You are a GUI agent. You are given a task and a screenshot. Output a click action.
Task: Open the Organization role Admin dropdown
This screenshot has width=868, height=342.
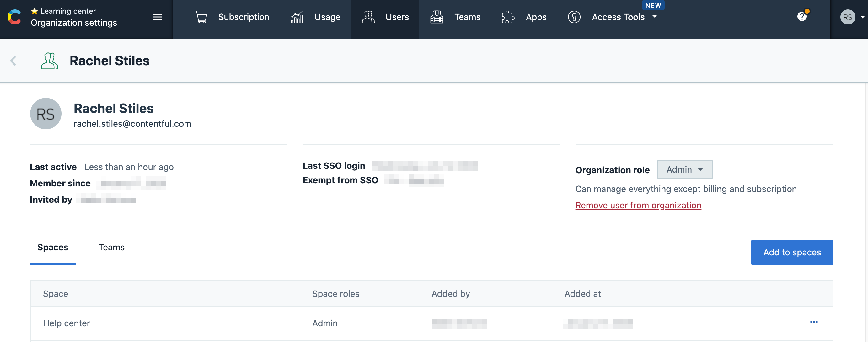pyautogui.click(x=684, y=169)
